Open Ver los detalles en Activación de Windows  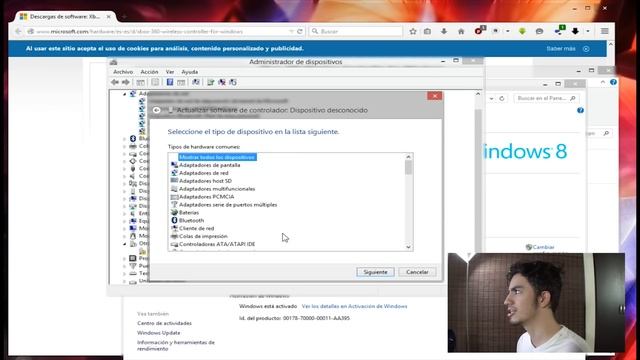pos(354,306)
